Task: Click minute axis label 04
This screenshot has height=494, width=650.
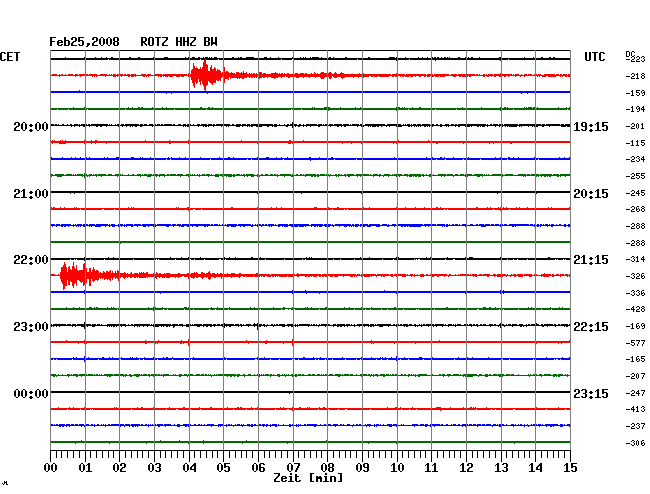Action: (x=189, y=468)
